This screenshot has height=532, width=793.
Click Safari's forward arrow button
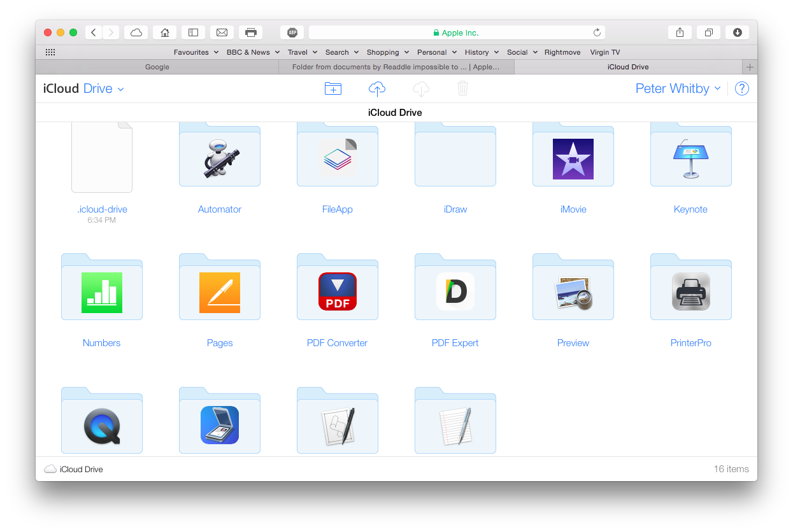point(111,32)
